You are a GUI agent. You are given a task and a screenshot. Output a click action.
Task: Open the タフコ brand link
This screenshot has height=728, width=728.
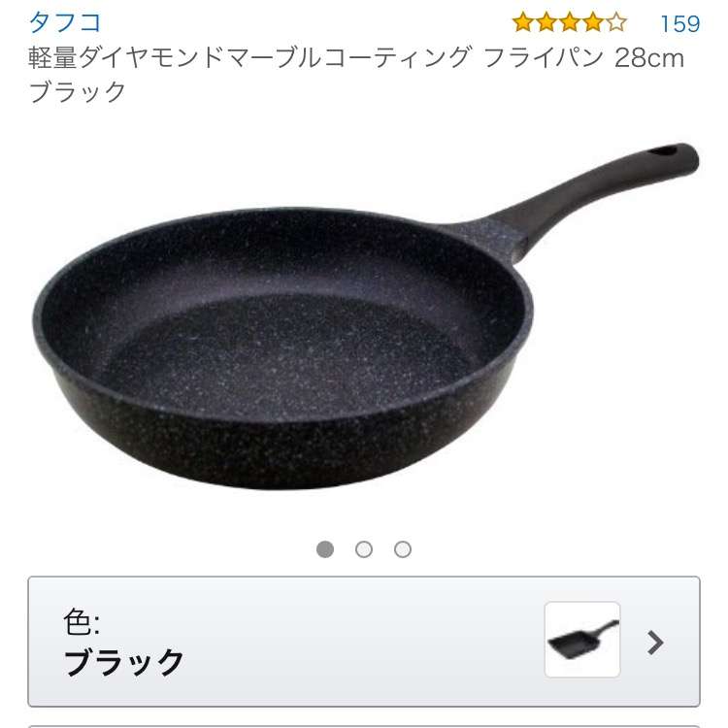[64, 22]
